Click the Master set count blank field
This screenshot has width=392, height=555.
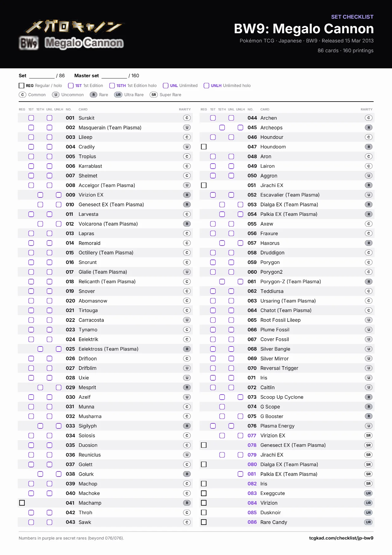point(114,76)
